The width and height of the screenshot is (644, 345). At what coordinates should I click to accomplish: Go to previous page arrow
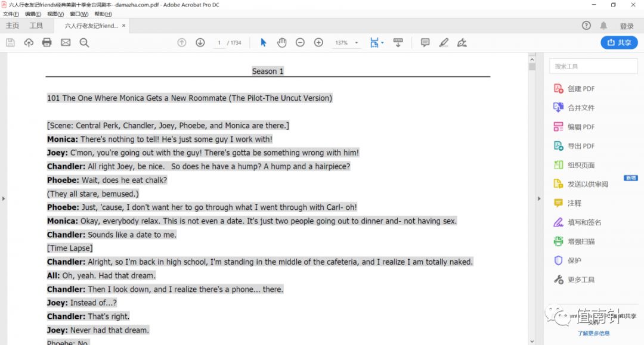pos(181,43)
